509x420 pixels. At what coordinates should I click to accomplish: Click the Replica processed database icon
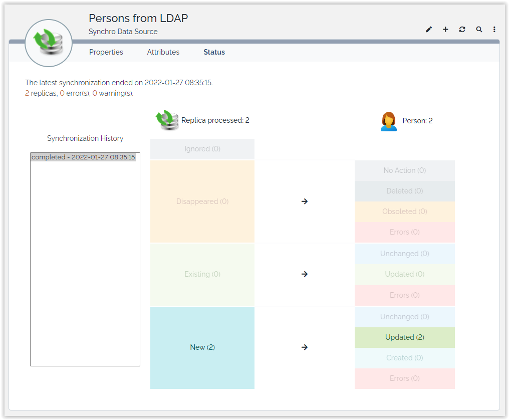[167, 121]
